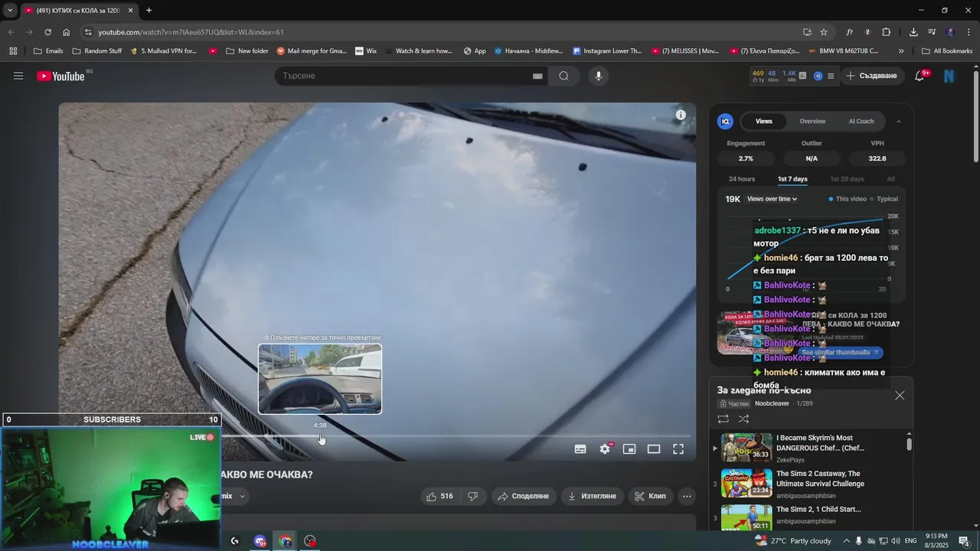980x551 pixels.
Task: Open the vidIQ stats chart icon
Action: click(802, 76)
